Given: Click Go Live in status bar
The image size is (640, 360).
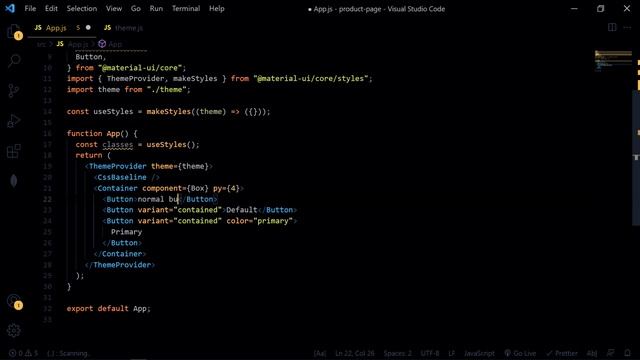Looking at the screenshot, I should point(520,353).
